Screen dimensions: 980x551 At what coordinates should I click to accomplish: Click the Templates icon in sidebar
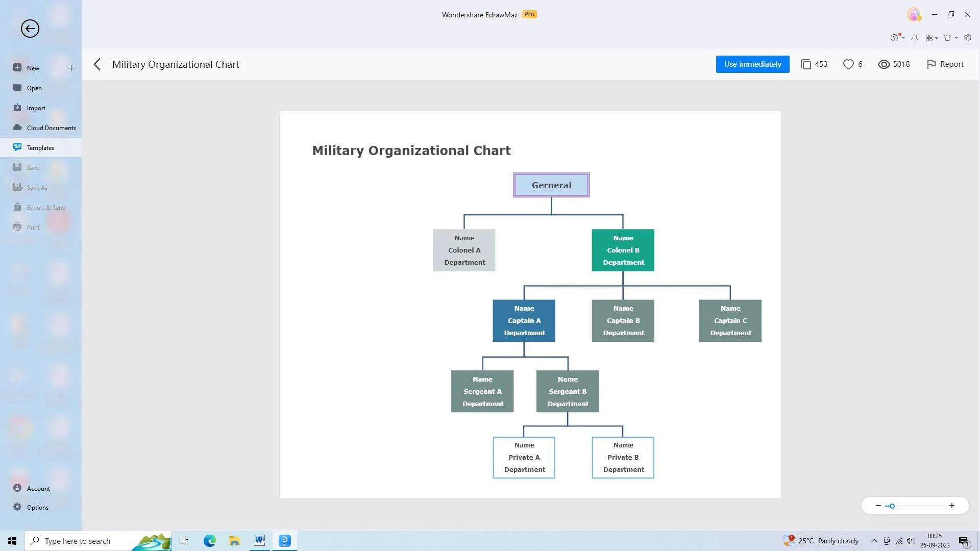(17, 146)
